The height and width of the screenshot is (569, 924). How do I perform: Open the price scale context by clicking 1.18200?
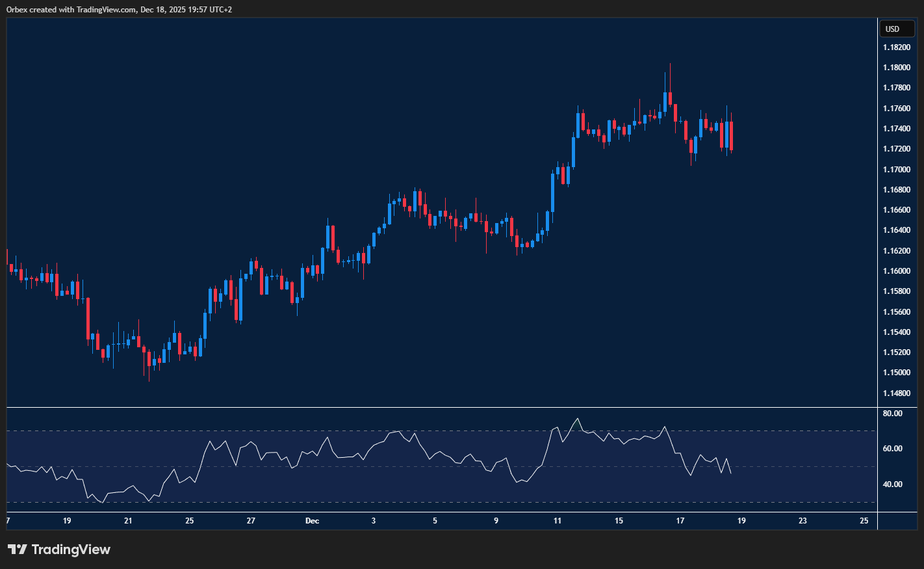(x=897, y=47)
